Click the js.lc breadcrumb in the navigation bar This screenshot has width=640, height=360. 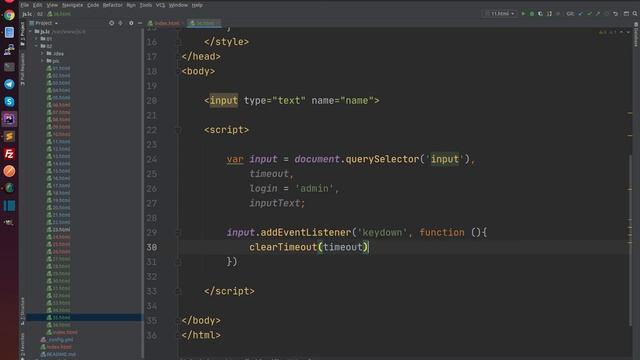point(27,14)
